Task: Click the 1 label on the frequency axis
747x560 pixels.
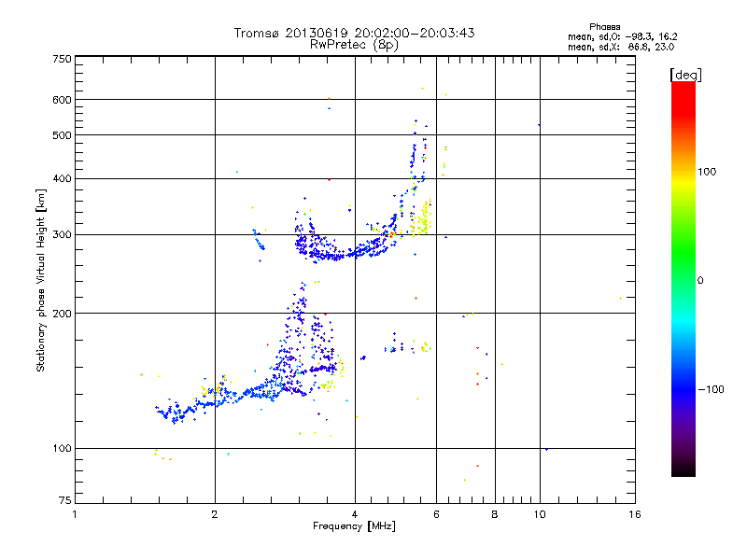Action: (x=75, y=514)
